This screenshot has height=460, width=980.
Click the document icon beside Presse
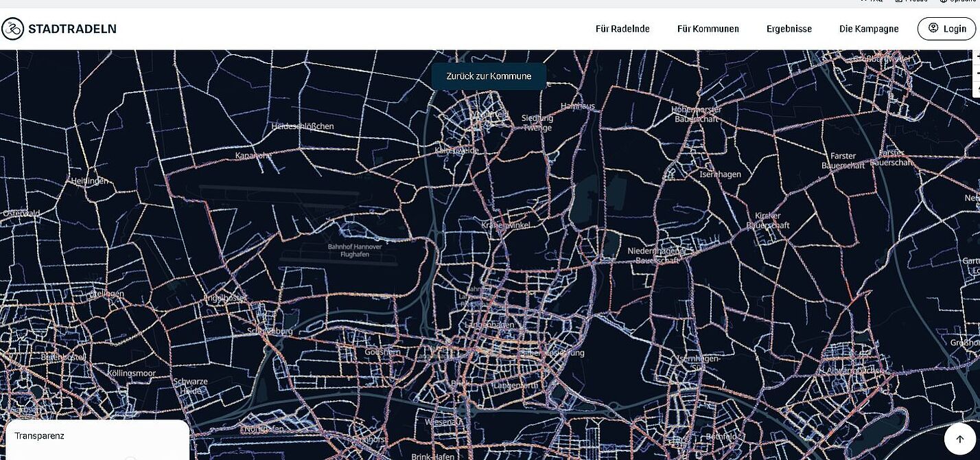click(x=899, y=1)
